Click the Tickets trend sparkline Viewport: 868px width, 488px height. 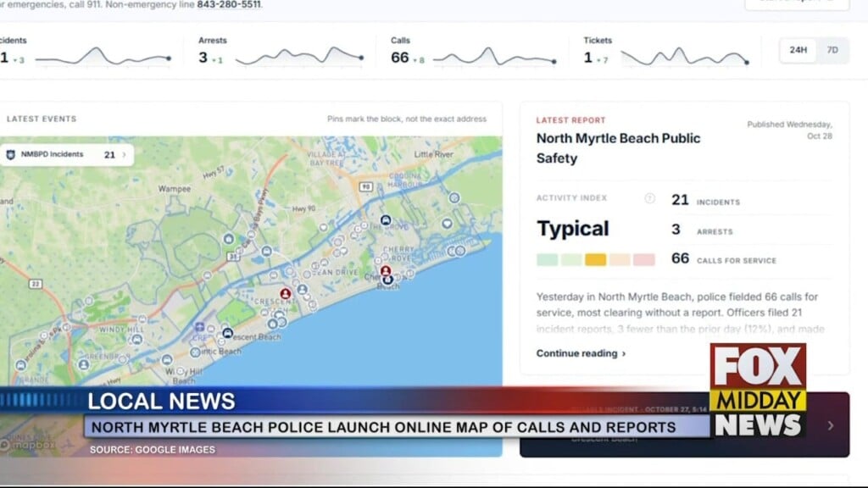685,57
